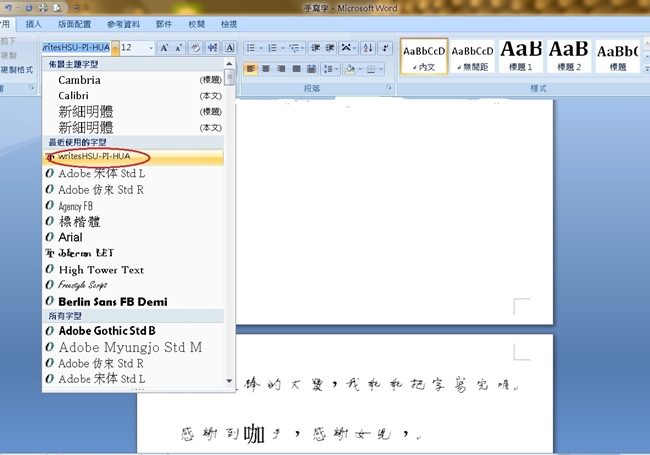
Task: Open the 參考資料 ribbon tab
Action: pos(123,24)
